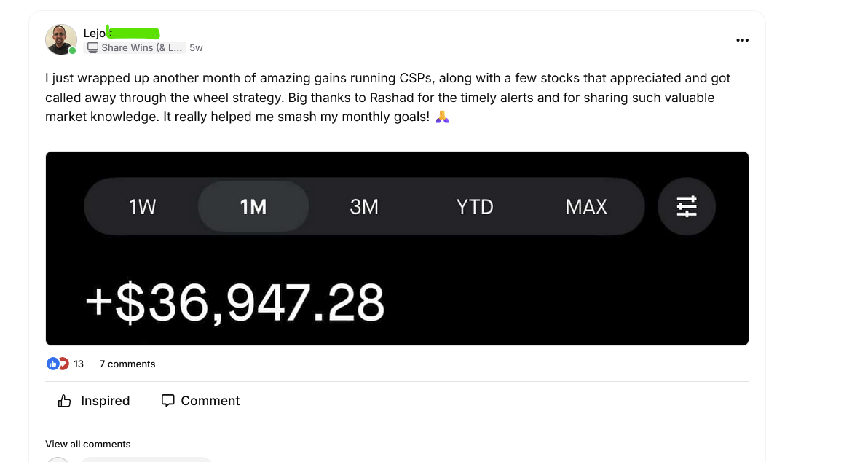Screen dimensions: 868x462
Task: Open the chart filter sliders icon
Action: 686,207
